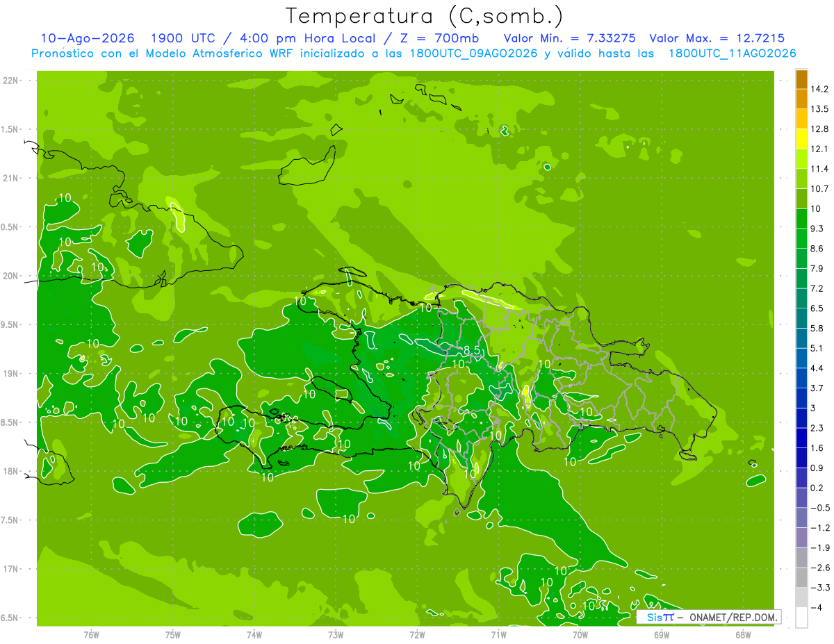The width and height of the screenshot is (834, 644).
Task: Pick the white swatch below -4
Action: pyautogui.click(x=801, y=618)
